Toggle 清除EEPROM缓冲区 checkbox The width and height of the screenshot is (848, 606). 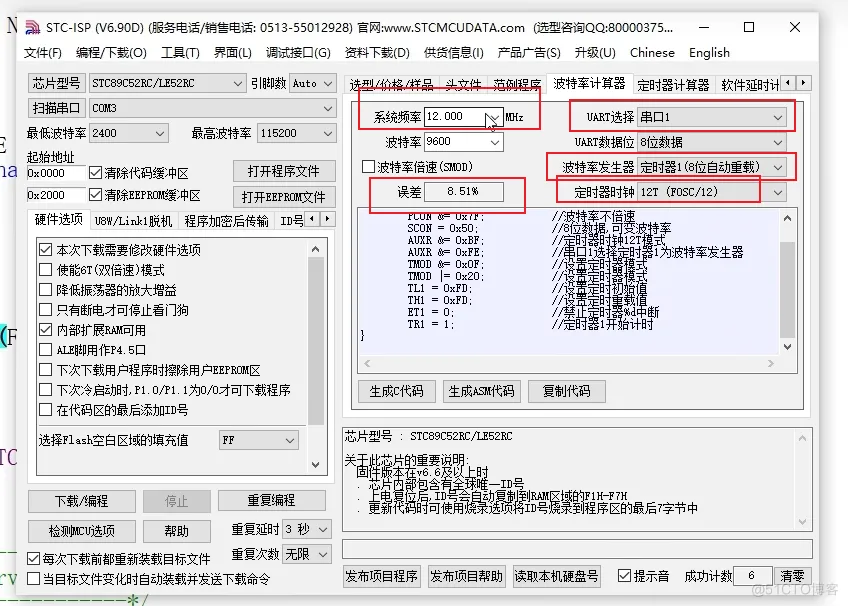click(95, 195)
